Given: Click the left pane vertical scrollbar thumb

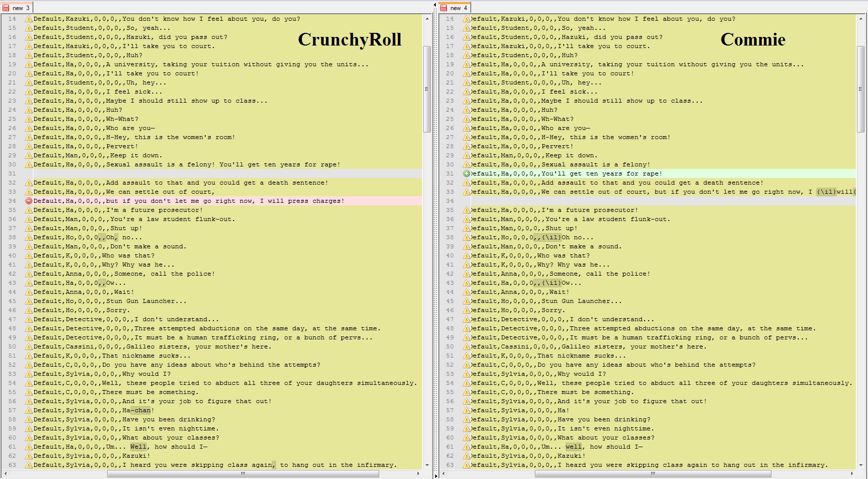Looking at the screenshot, I should point(427,89).
